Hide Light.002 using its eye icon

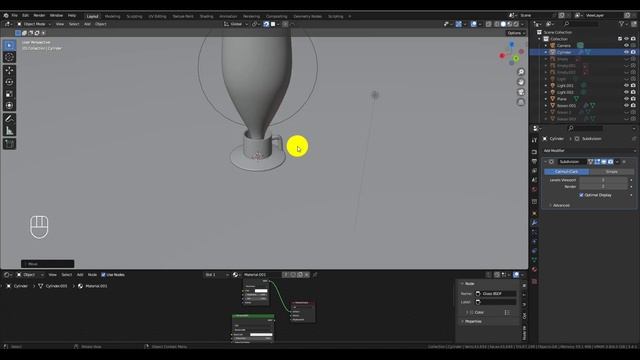tap(626, 92)
